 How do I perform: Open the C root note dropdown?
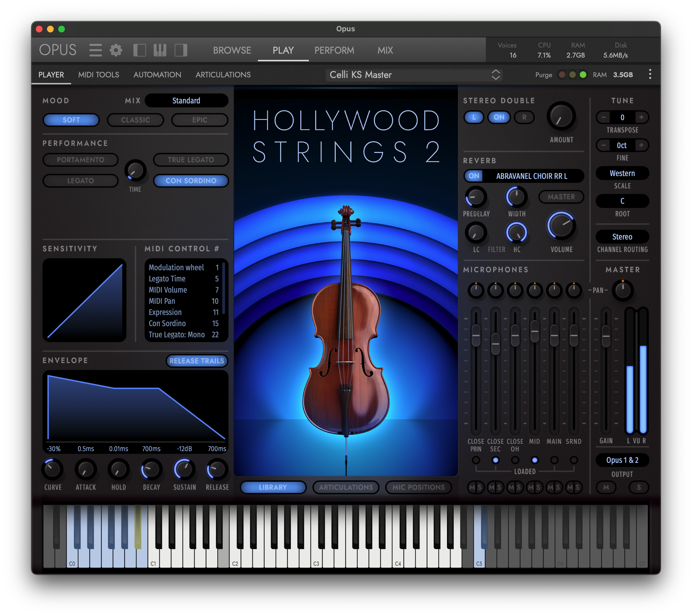pos(622,201)
